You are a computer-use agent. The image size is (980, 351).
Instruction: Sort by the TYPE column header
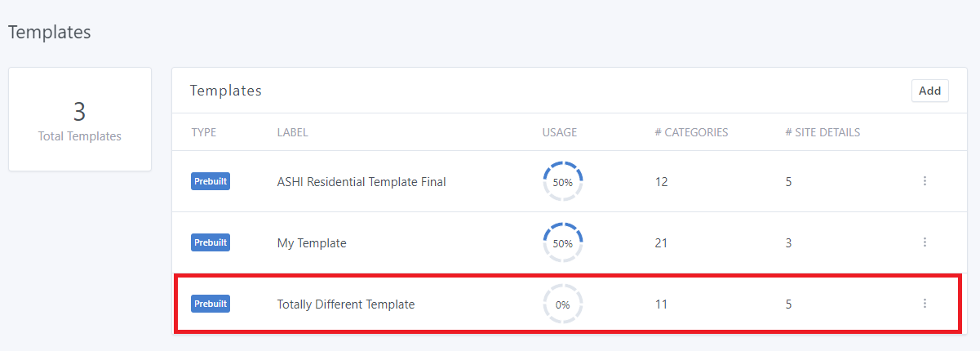203,132
